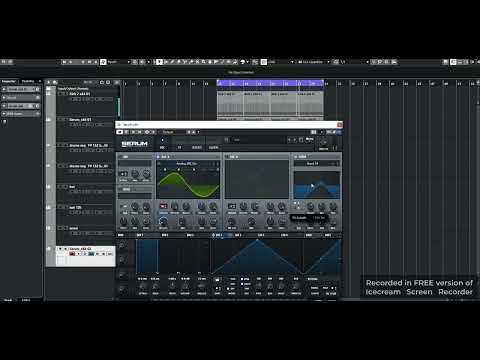The height and width of the screenshot is (360, 480).
Task: Open the Use Quantize dropdown
Action: point(313,62)
